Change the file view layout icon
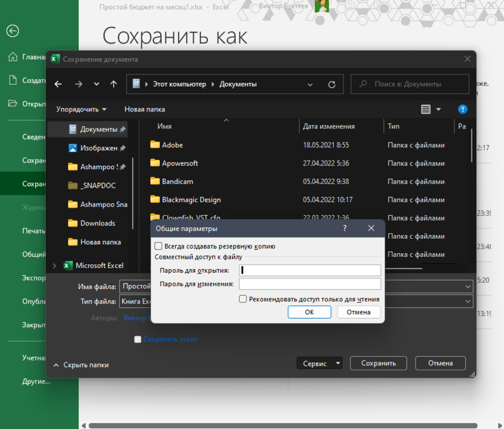The height and width of the screenshot is (429, 504). (x=426, y=110)
